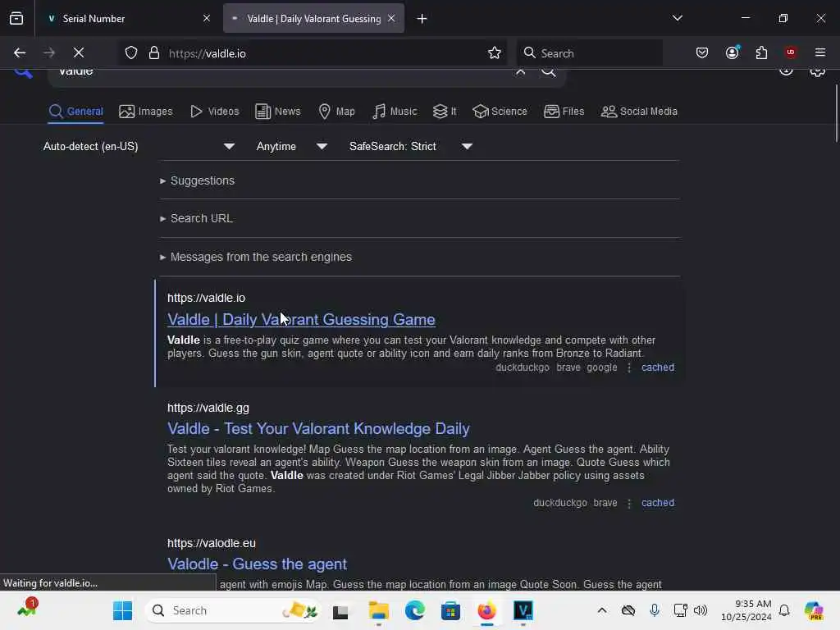Select the Valdle Daily Valorant Guessing tab

[x=313, y=19]
